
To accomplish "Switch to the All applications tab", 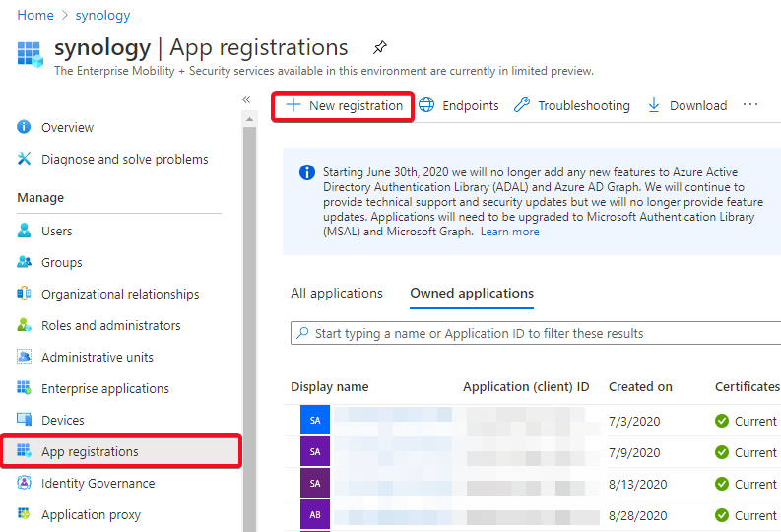I will click(x=337, y=293).
